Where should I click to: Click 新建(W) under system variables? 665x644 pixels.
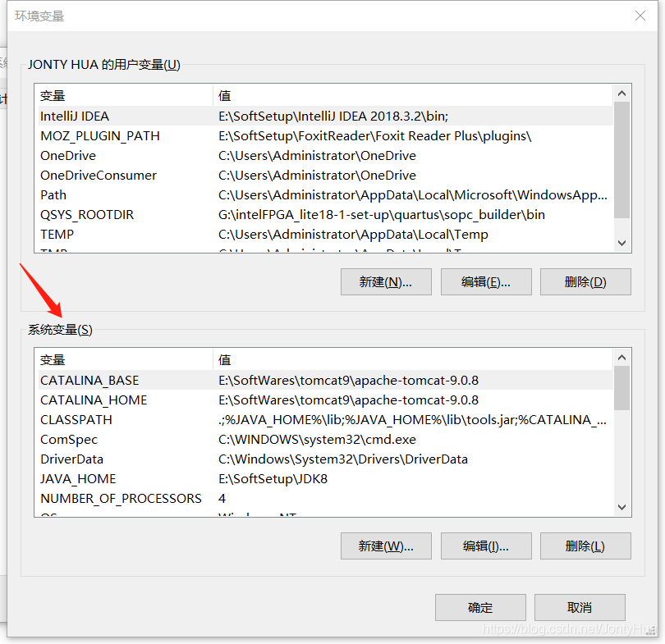[x=386, y=546]
